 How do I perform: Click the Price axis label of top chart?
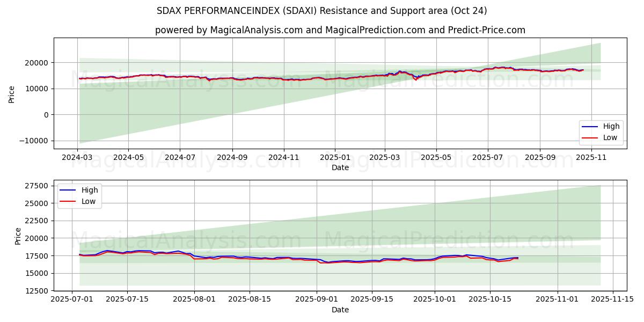pyautogui.click(x=12, y=93)
